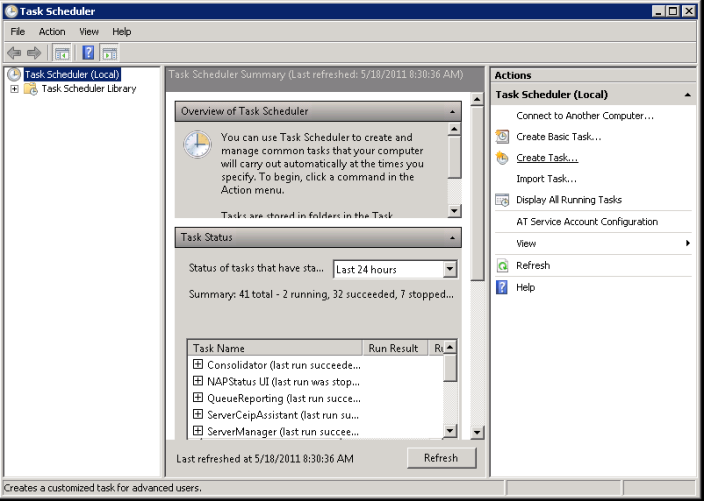Expand the Task Scheduler Library tree node
Viewport: 704px width, 501px height.
14,89
